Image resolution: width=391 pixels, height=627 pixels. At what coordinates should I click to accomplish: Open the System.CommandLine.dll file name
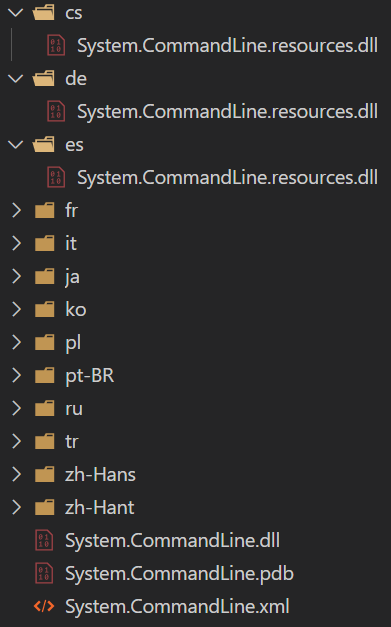[172, 541]
